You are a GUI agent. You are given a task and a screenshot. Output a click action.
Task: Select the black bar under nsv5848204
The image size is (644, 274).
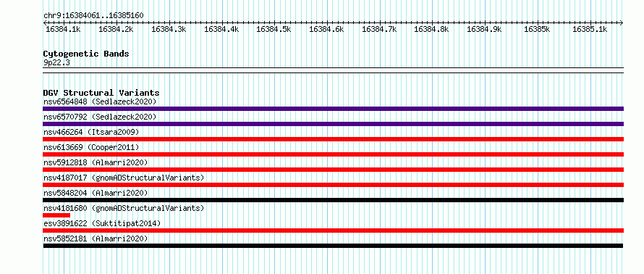point(333,200)
